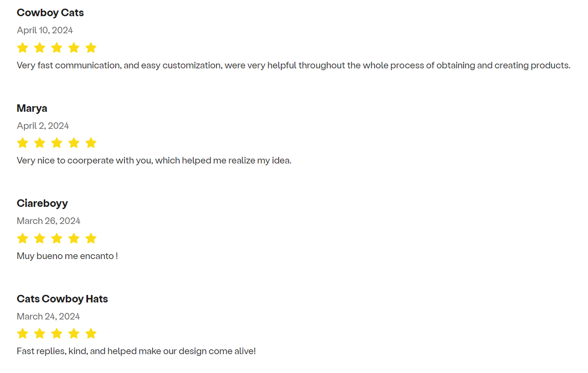Click the first star of Cats Cowboy Hats review
The height and width of the screenshot is (373, 588).
click(x=22, y=334)
